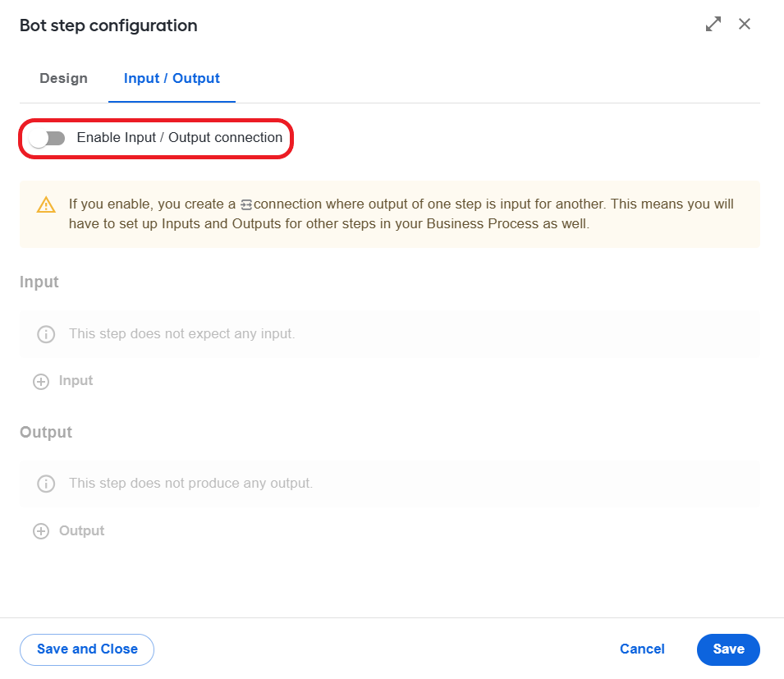
Task: Click the plus icon to add Output
Action: [x=41, y=531]
